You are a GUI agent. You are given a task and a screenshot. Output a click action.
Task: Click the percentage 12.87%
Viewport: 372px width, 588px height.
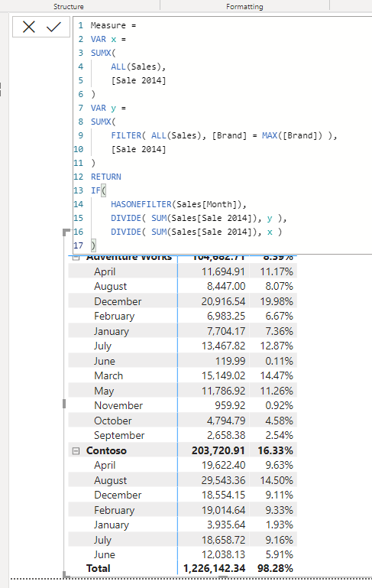(x=277, y=346)
